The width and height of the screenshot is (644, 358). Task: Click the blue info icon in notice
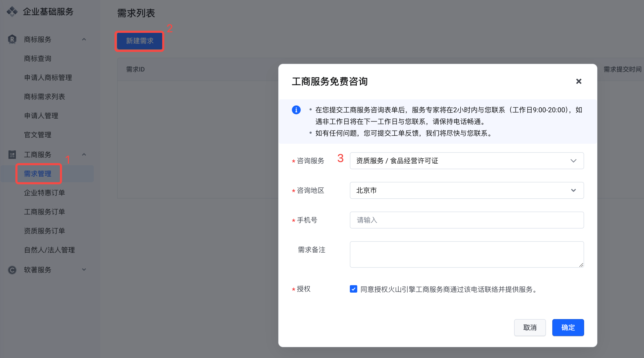click(x=296, y=110)
